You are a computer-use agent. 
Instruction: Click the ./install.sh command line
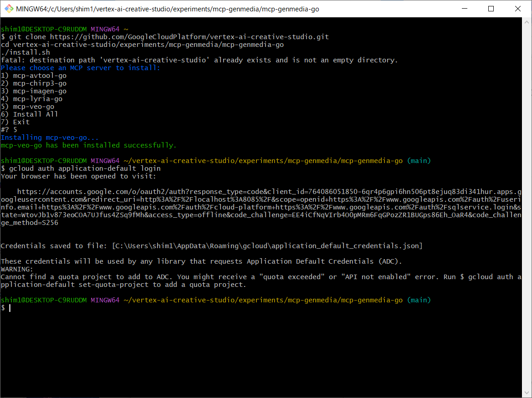(26, 52)
